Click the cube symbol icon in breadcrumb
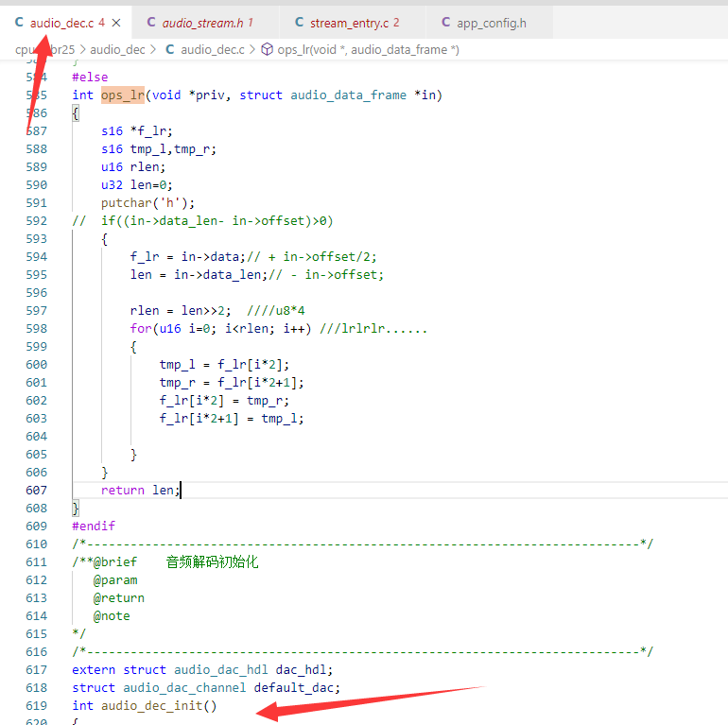728x725 pixels. (267, 49)
